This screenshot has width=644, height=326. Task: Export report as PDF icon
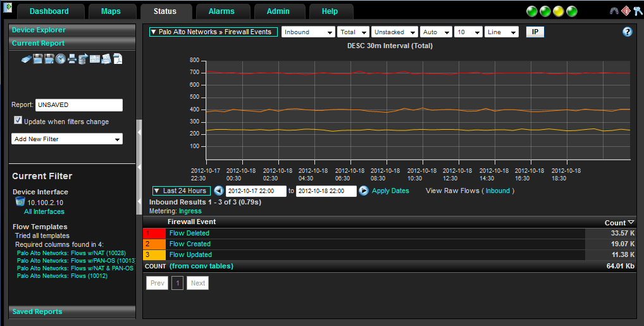[118, 59]
